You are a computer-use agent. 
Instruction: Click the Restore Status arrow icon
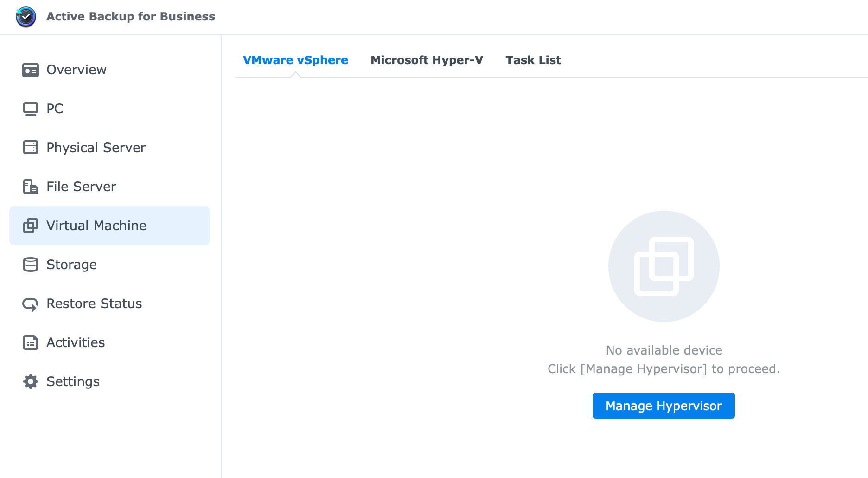(x=31, y=304)
